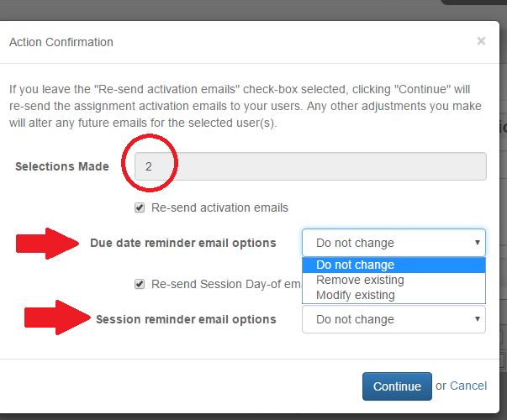Open the Session reminder email options dropdown
Image resolution: width=507 pixels, height=420 pixels.
[x=393, y=319]
